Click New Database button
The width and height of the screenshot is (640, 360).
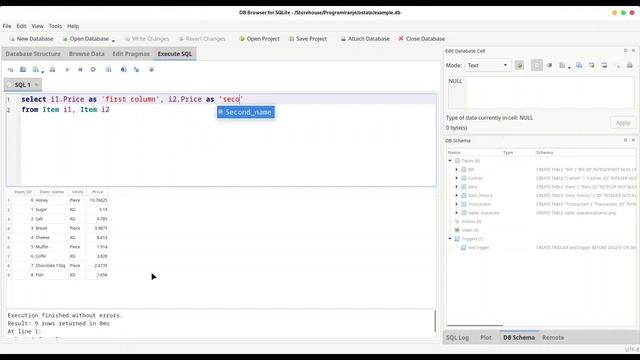click(x=31, y=39)
